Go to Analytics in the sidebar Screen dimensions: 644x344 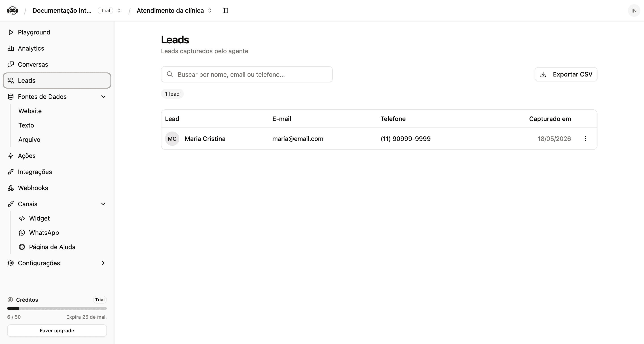point(57,48)
